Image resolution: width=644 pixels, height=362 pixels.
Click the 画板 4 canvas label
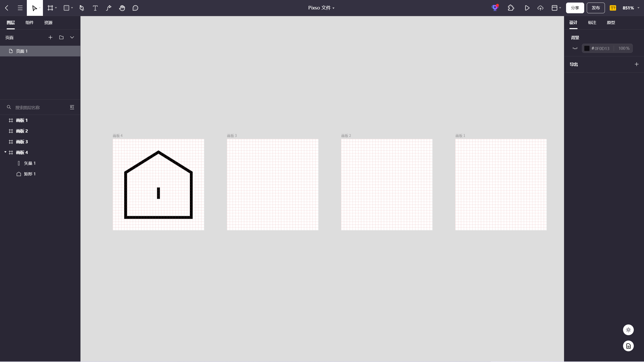[118, 136]
